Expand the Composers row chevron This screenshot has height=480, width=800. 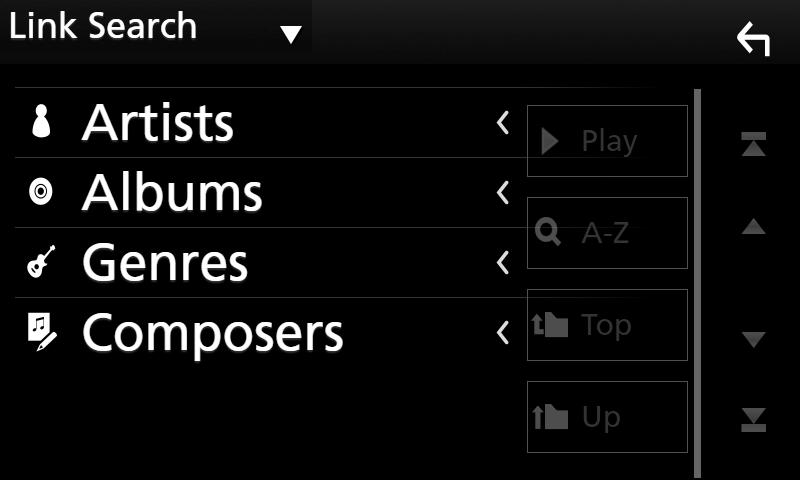pyautogui.click(x=503, y=333)
